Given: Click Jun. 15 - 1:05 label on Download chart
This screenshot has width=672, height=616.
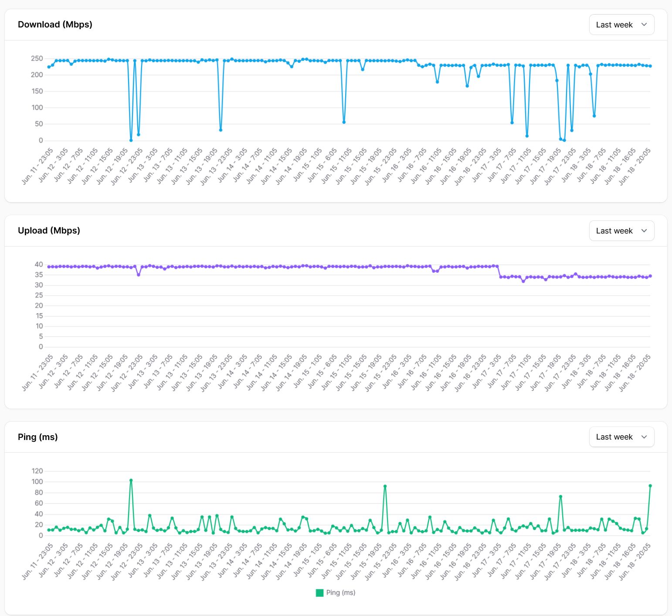Looking at the screenshot, I should (x=308, y=165).
